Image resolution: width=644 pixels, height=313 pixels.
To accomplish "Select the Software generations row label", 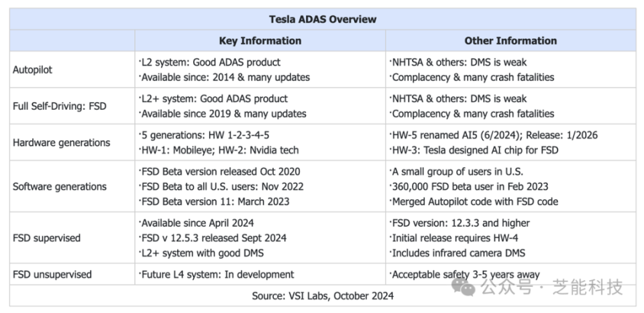I will (x=59, y=186).
